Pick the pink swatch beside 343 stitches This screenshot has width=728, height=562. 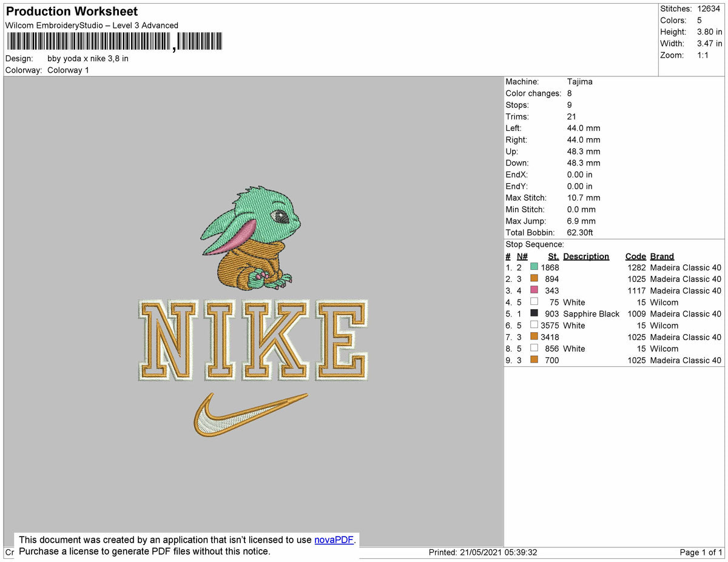click(534, 290)
